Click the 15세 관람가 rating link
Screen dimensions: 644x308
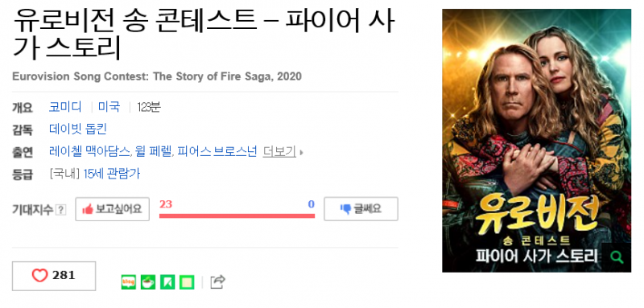coord(111,174)
